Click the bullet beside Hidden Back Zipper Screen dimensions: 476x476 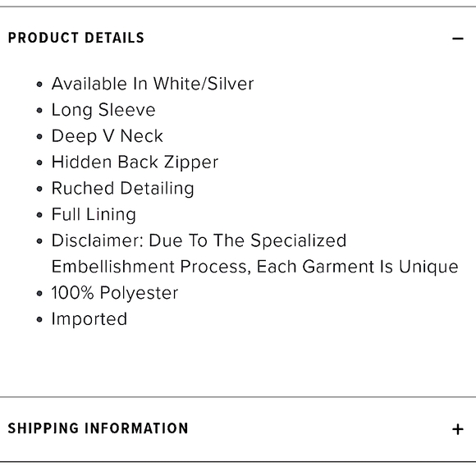pos(39,162)
